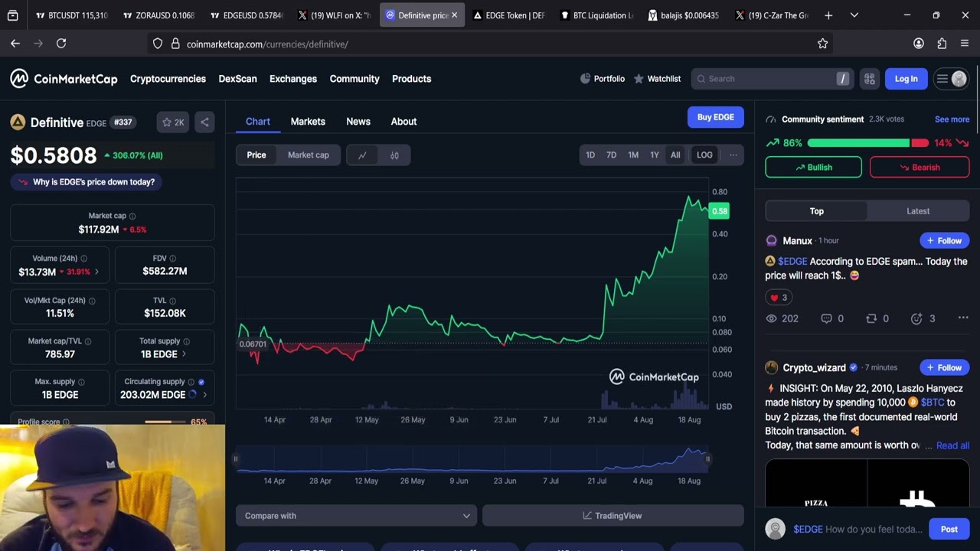Reload the page with the refresh icon
The image size is (980, 551).
tap(61, 44)
